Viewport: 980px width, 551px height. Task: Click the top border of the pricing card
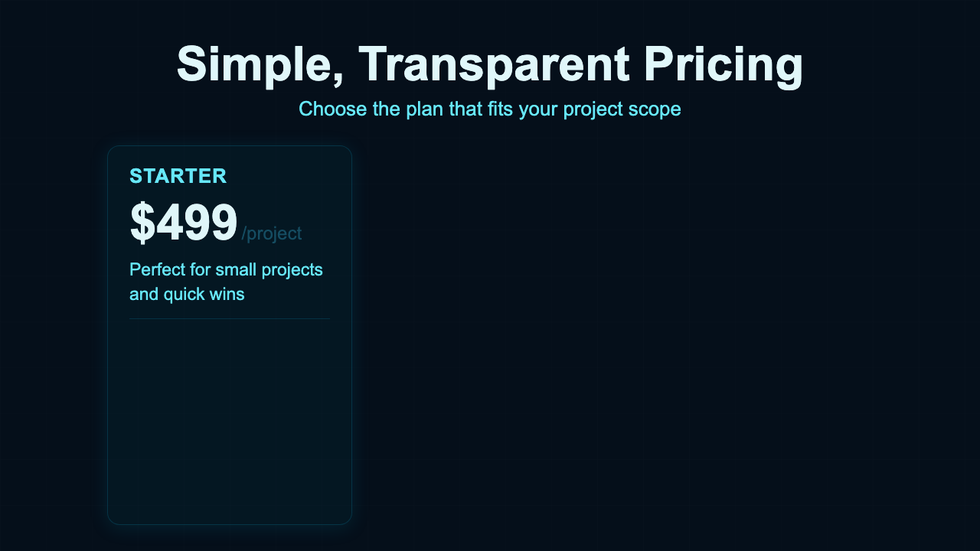point(230,146)
